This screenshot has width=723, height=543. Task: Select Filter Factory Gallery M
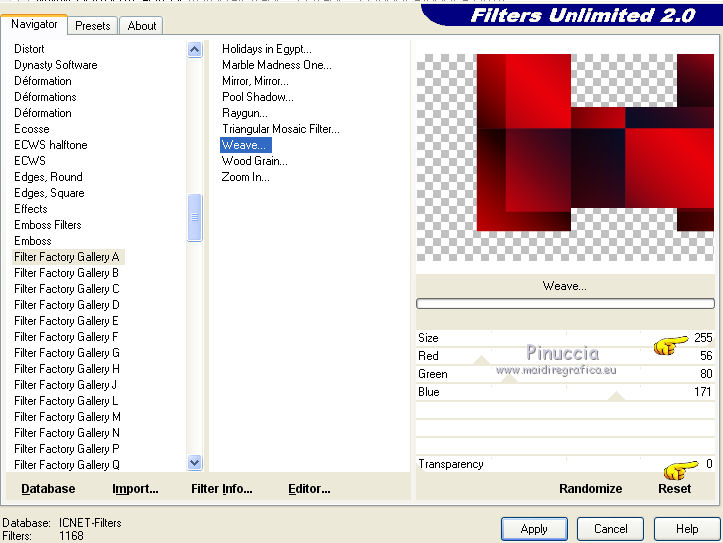click(67, 417)
